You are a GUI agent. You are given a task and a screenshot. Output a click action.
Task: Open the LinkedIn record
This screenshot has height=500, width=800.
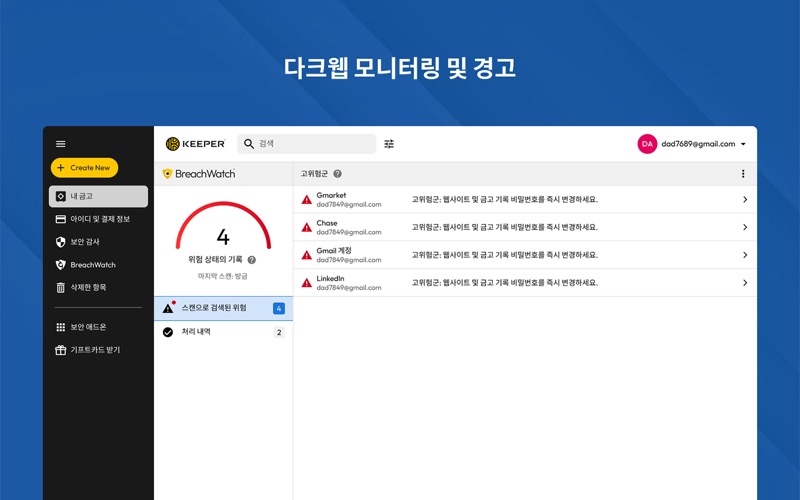(525, 283)
